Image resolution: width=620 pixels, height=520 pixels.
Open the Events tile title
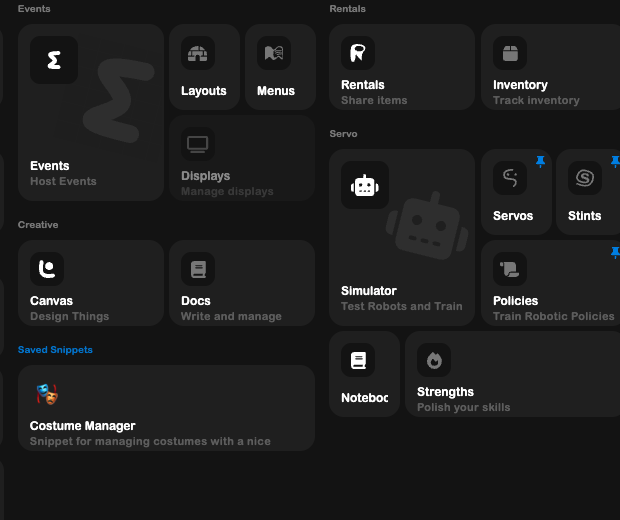pos(50,166)
